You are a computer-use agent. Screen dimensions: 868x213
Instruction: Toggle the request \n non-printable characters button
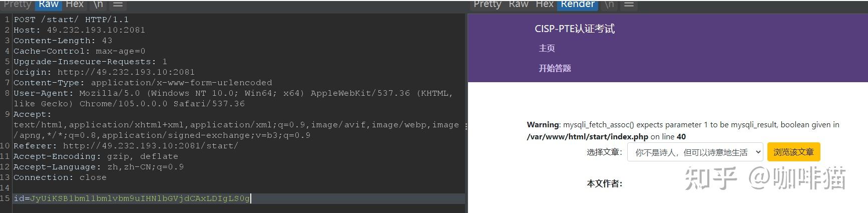click(x=98, y=5)
